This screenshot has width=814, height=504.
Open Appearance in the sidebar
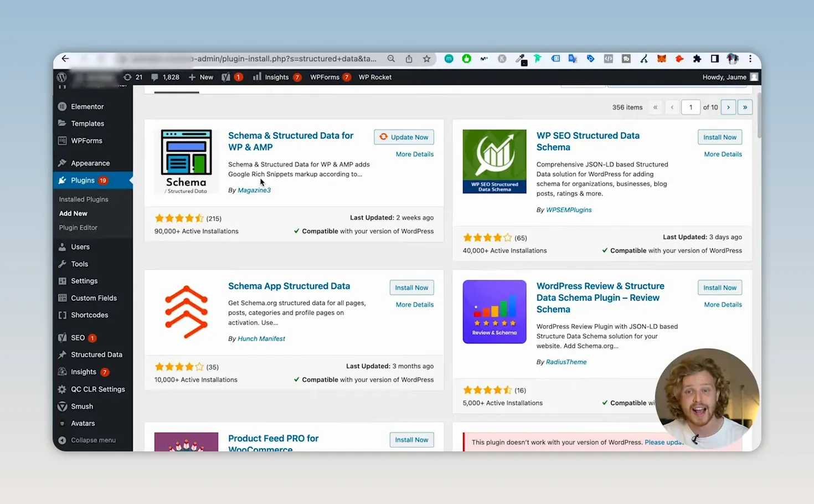pyautogui.click(x=90, y=163)
